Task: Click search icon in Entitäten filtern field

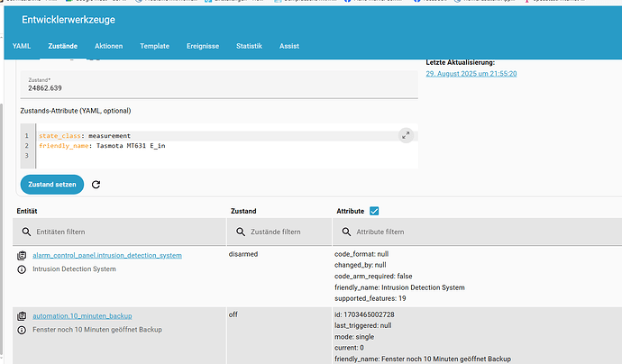Action: (25, 232)
